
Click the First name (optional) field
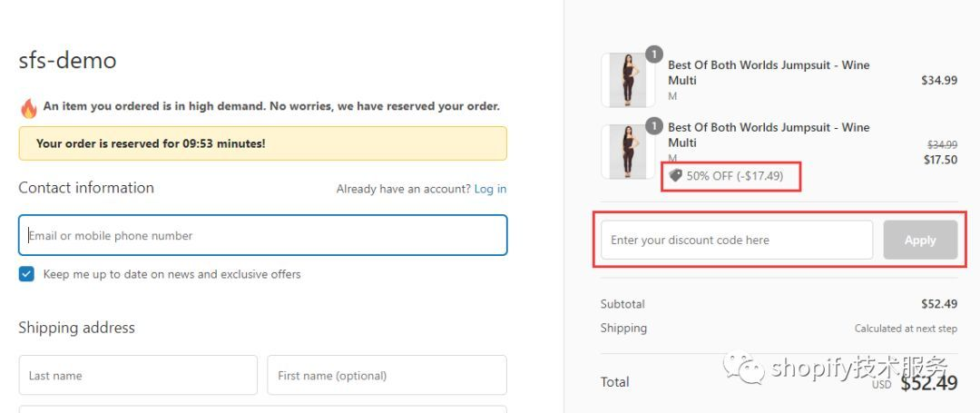coord(387,376)
